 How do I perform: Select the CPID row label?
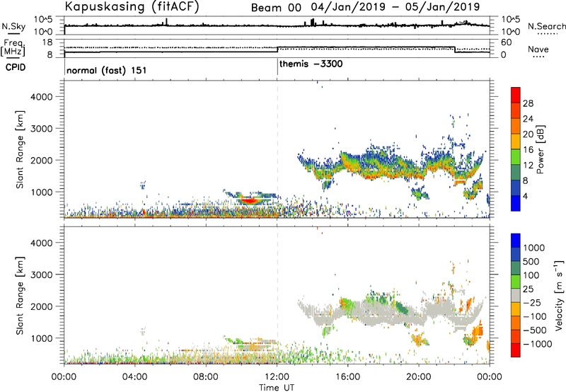tap(16, 67)
